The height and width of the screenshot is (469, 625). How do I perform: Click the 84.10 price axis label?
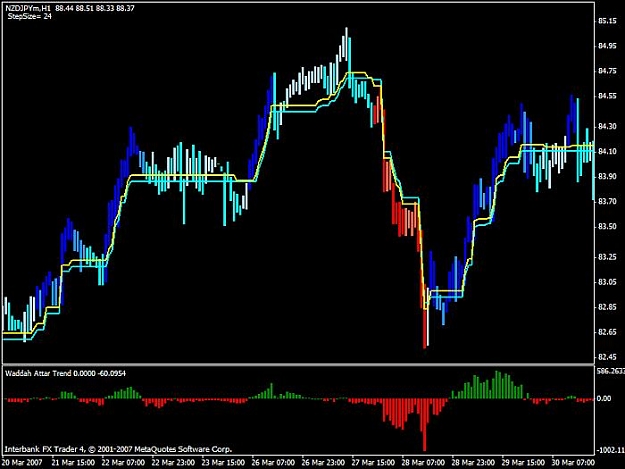(x=607, y=151)
